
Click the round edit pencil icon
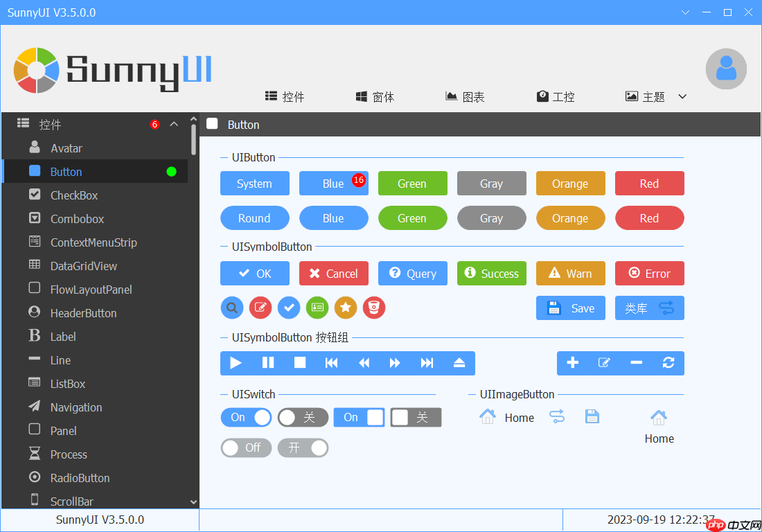coord(260,308)
